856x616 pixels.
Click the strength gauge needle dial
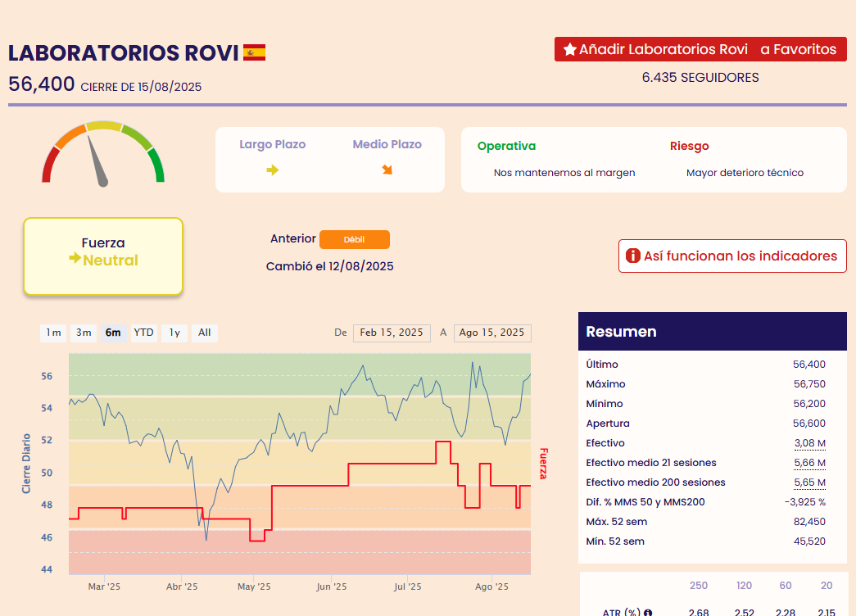[103, 153]
